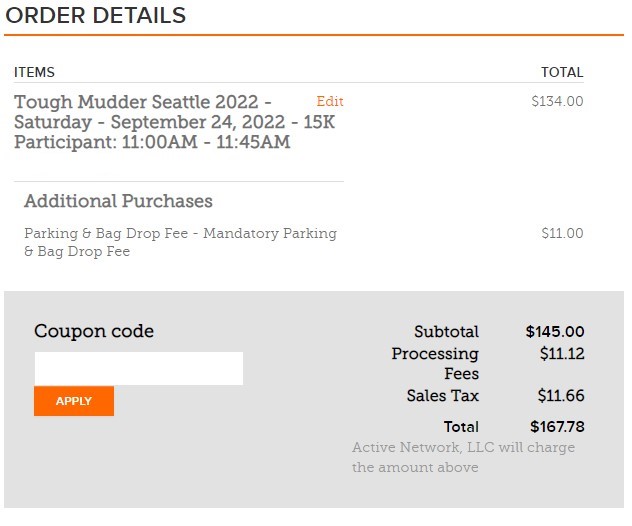Image resolution: width=632 pixels, height=526 pixels.
Task: Click the $145.00 subtotal amount
Action: pos(555,332)
